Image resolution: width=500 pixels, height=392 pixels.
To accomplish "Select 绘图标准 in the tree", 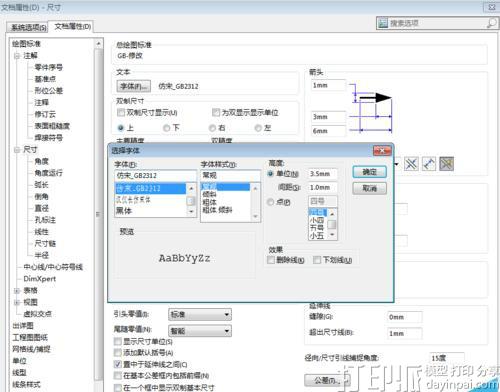I will [26, 44].
